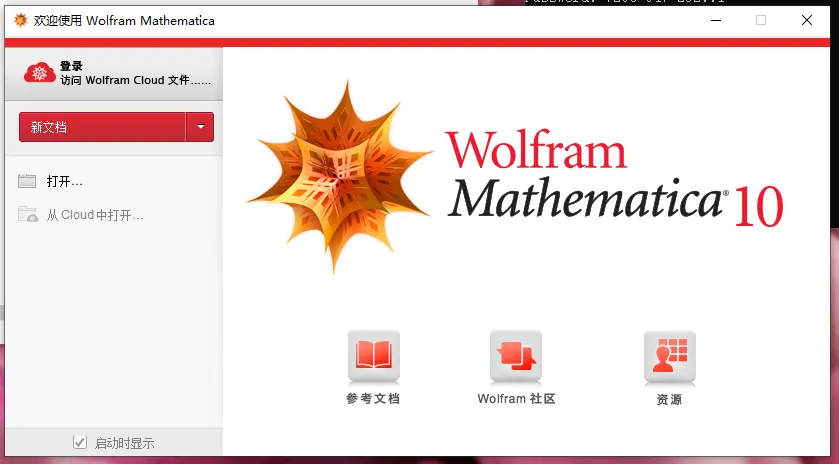Create a new document with 新文档
This screenshot has width=839, height=464.
click(x=102, y=127)
